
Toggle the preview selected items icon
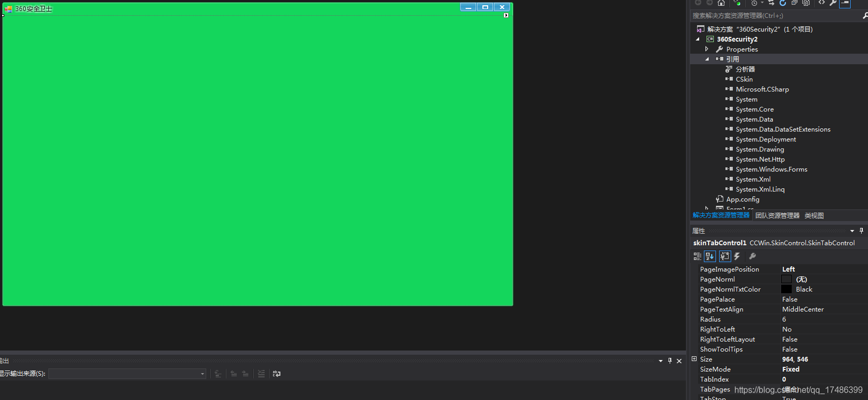(845, 3)
